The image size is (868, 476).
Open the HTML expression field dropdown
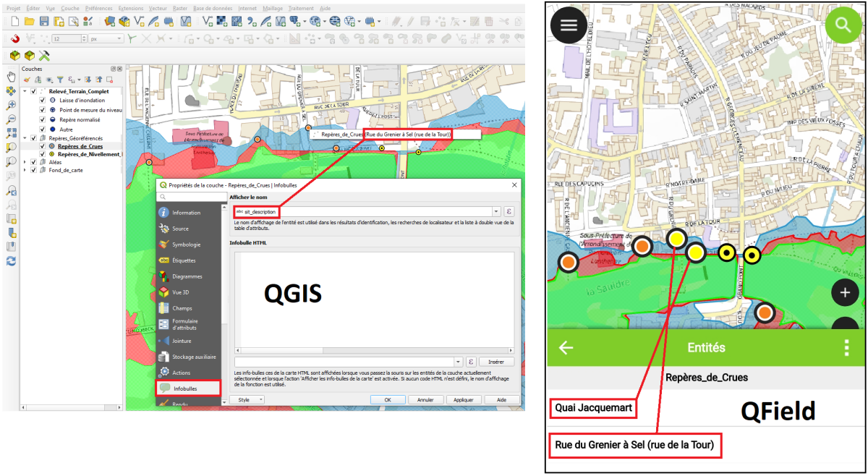(x=459, y=361)
